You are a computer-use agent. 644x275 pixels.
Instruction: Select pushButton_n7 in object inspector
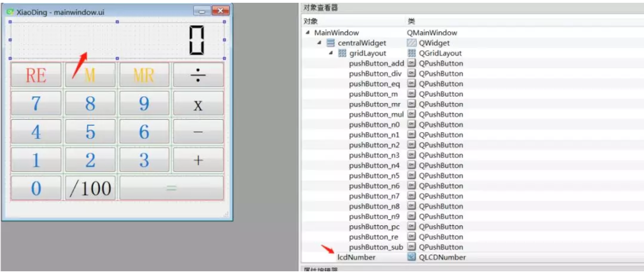tap(374, 196)
